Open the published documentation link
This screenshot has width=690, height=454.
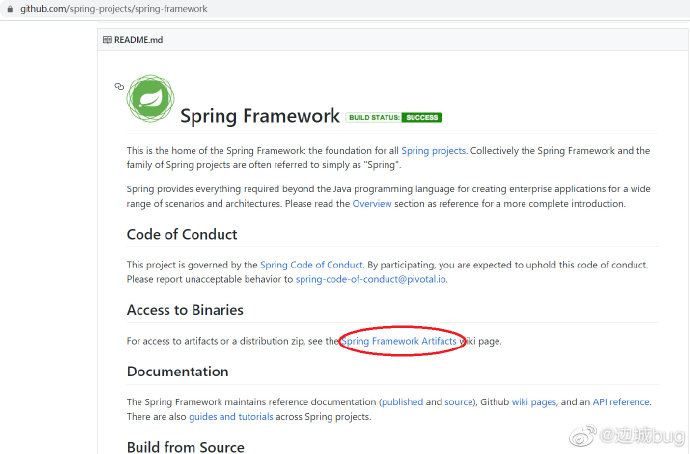click(x=402, y=402)
